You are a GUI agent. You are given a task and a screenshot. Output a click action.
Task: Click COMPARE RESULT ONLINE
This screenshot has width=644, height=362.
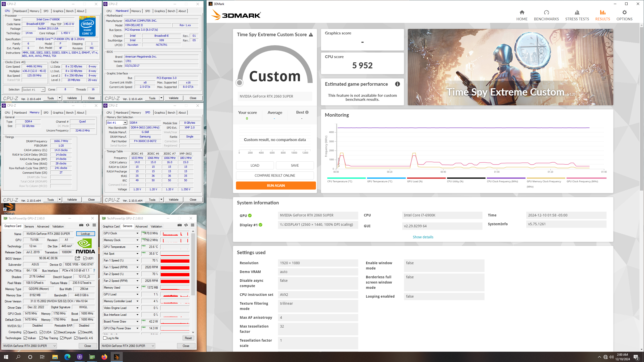click(x=275, y=175)
